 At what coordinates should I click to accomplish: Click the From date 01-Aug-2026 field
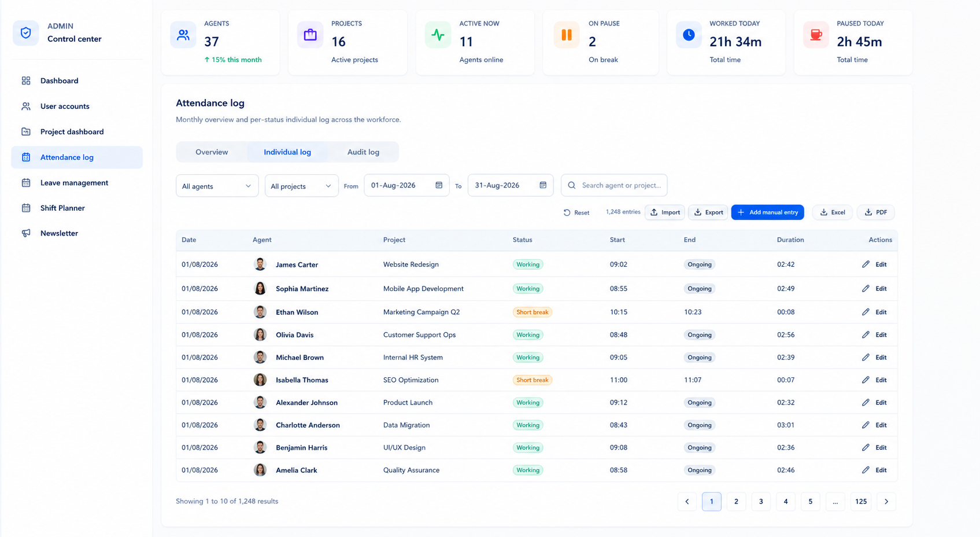click(406, 185)
